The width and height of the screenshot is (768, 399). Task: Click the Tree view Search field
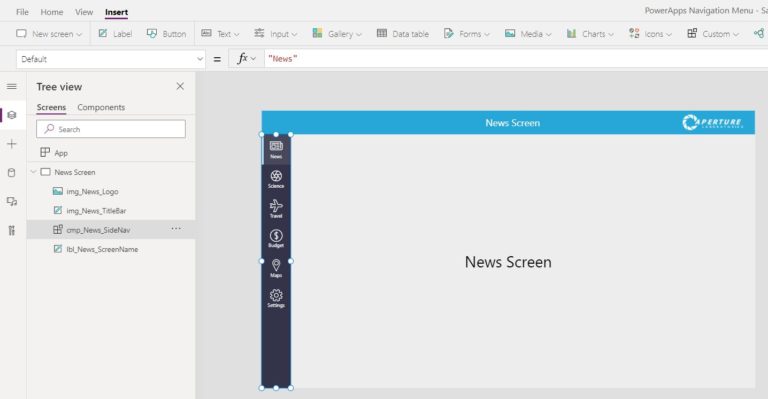tap(111, 129)
